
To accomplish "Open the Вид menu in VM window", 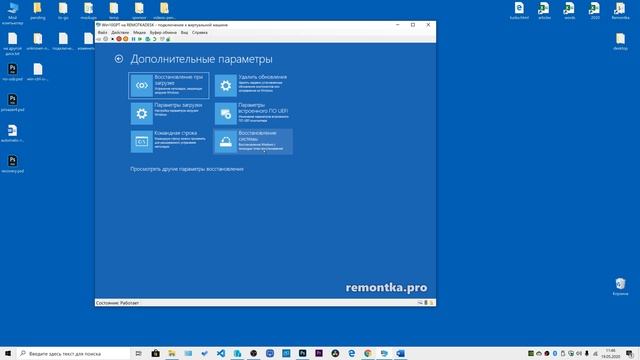I will [184, 32].
